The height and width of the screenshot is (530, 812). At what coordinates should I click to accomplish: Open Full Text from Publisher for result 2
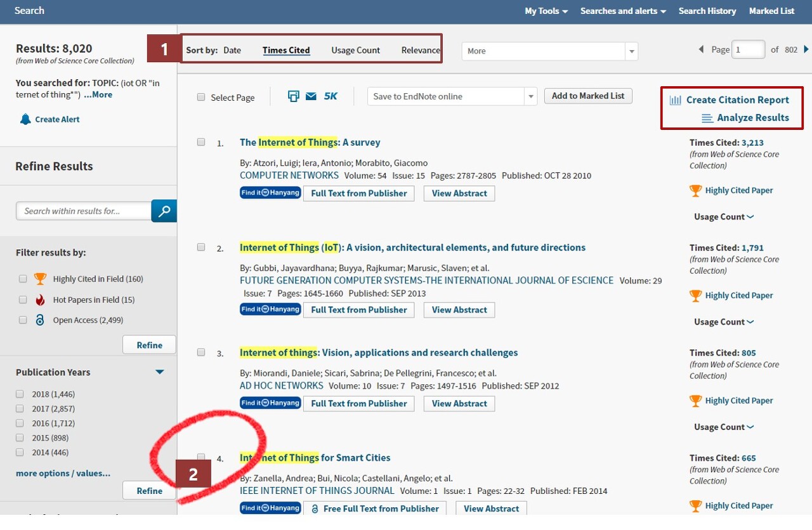(359, 310)
